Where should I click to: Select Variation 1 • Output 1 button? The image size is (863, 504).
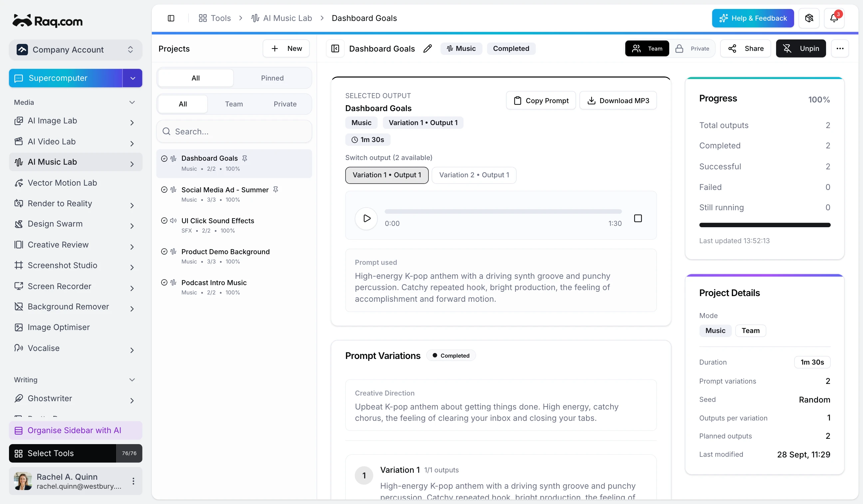pyautogui.click(x=387, y=175)
